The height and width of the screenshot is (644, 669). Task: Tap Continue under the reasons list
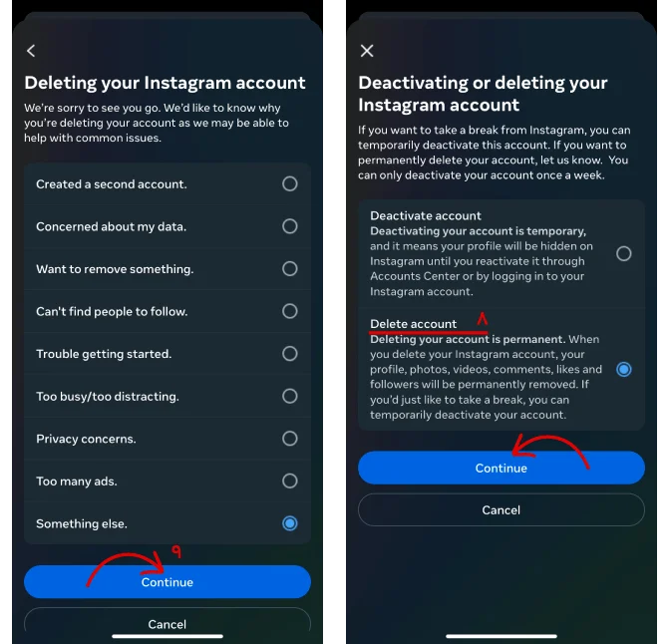point(167,582)
